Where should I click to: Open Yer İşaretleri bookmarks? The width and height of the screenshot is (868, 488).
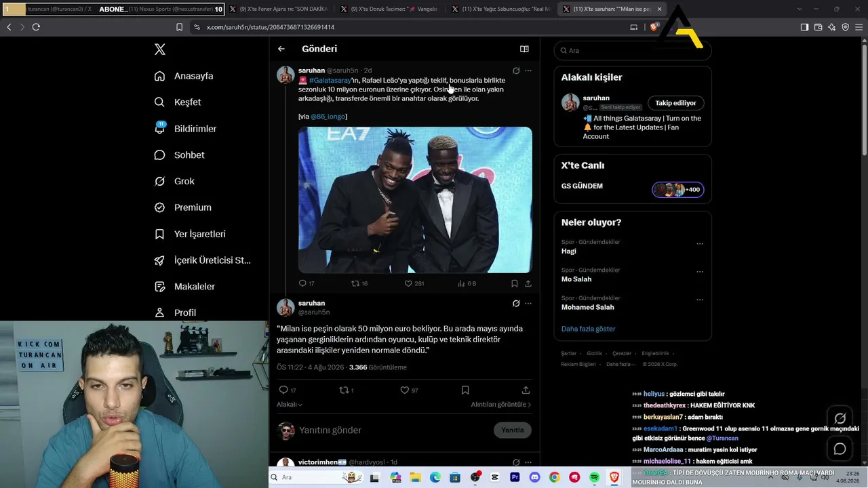tap(190, 234)
